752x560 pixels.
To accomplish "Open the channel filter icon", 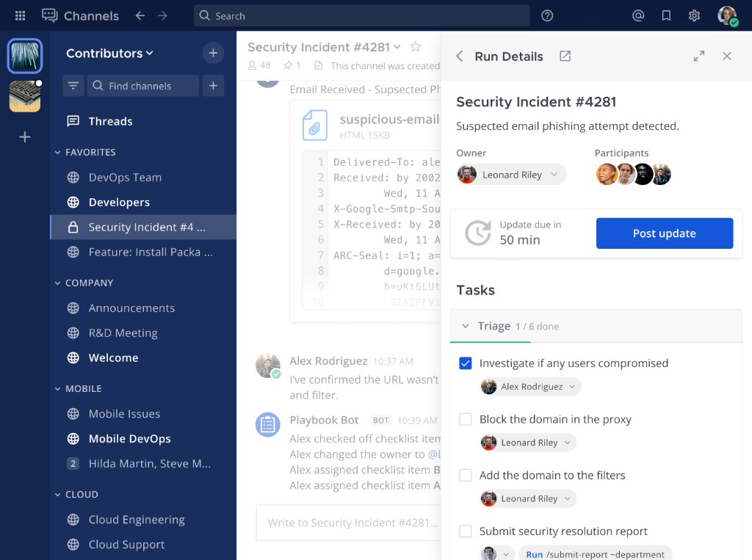I will pos(73,85).
